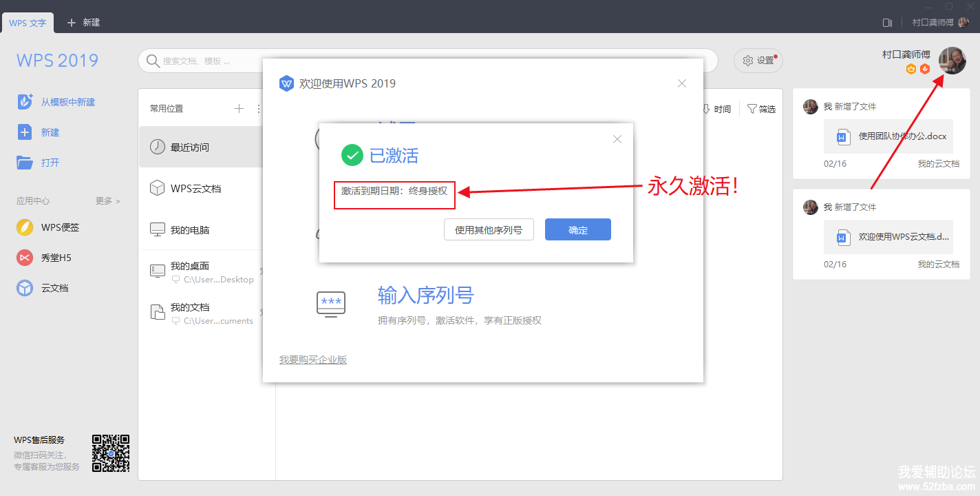Open 筛选 filter menu
Image resolution: width=980 pixels, height=496 pixels.
[761, 109]
